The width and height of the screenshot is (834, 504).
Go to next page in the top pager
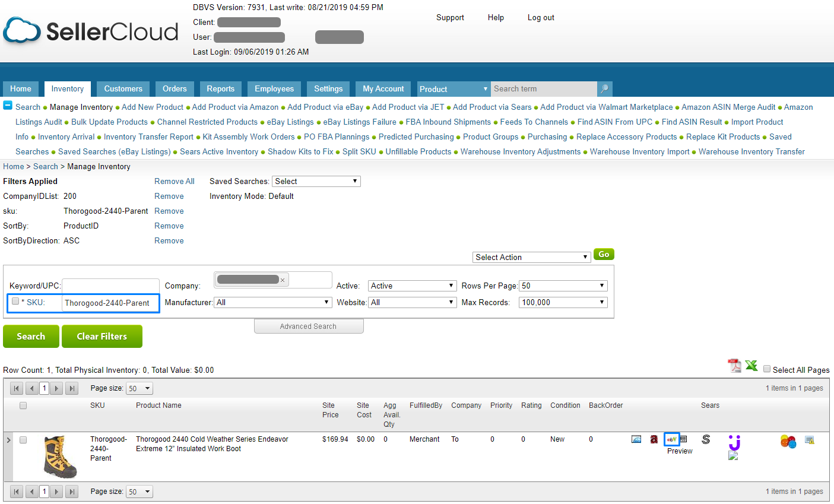(x=56, y=388)
